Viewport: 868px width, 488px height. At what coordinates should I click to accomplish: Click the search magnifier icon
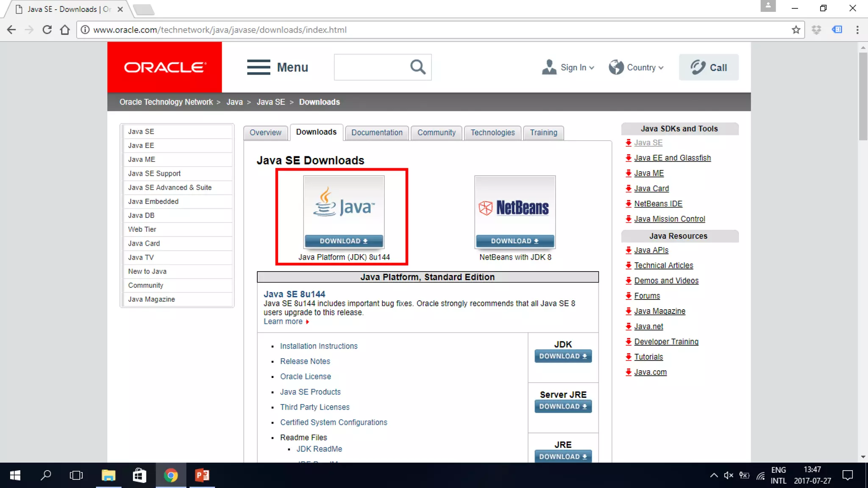coord(417,67)
